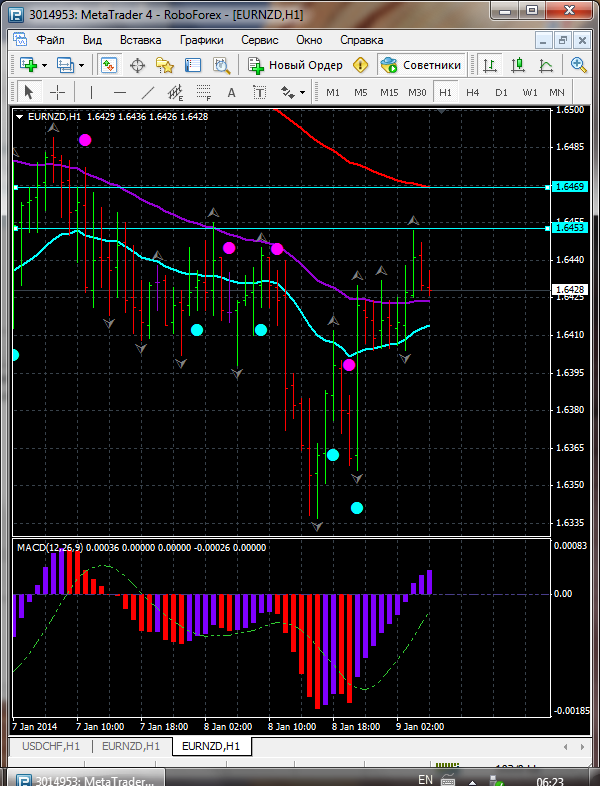
Task: Switch to M1 timeframe
Action: [x=333, y=92]
